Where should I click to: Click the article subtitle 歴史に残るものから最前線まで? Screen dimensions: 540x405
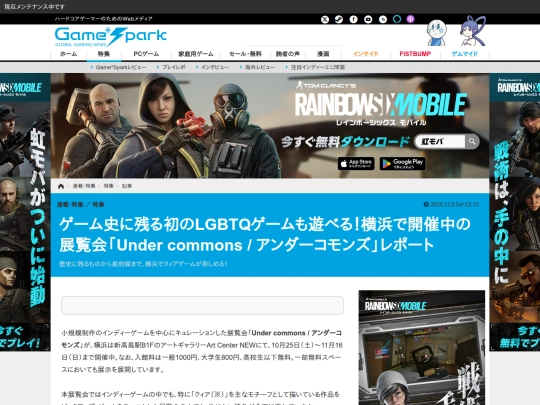(x=143, y=264)
